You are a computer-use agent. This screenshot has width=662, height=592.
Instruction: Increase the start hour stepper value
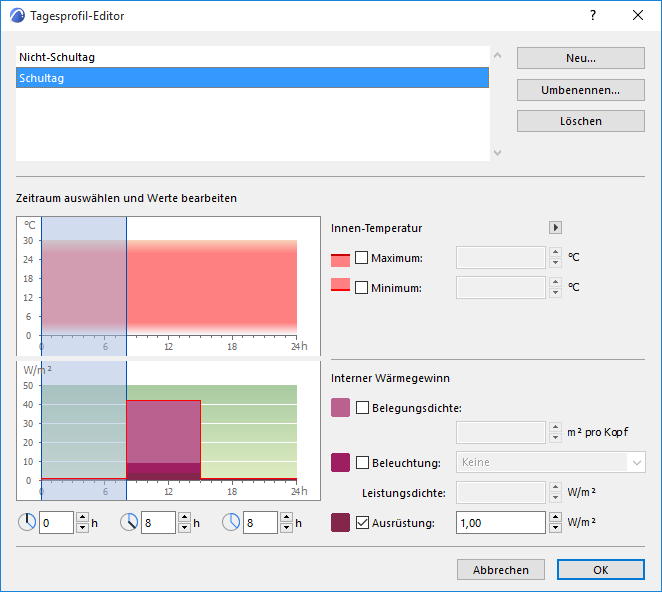(83, 517)
